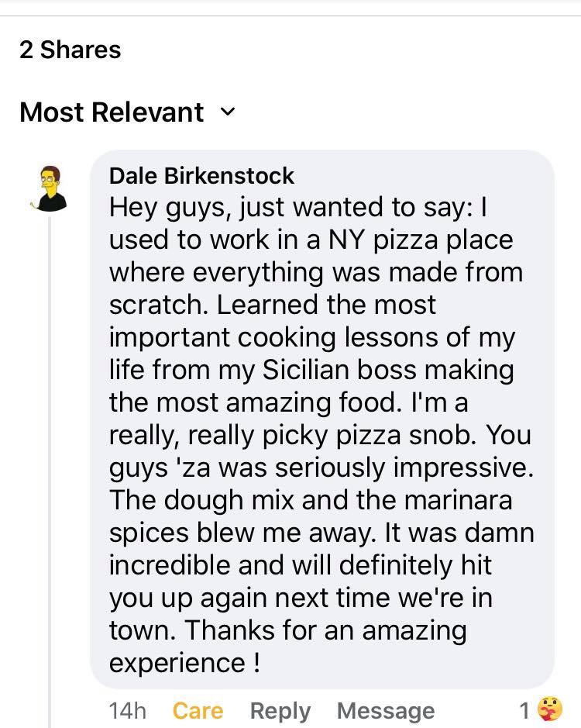Expand the chevron beside Most Relevant
The width and height of the screenshot is (581, 728).
228,112
